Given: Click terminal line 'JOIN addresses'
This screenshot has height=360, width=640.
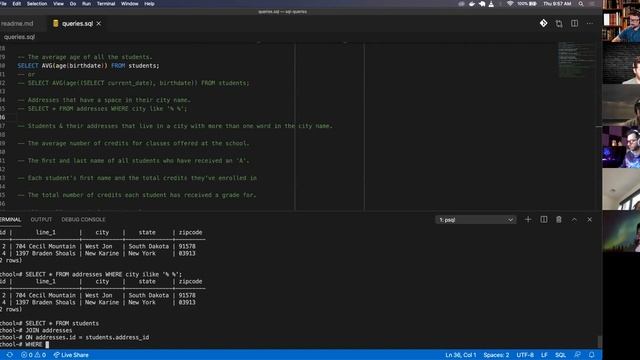Looking at the screenshot, I should [36, 330].
